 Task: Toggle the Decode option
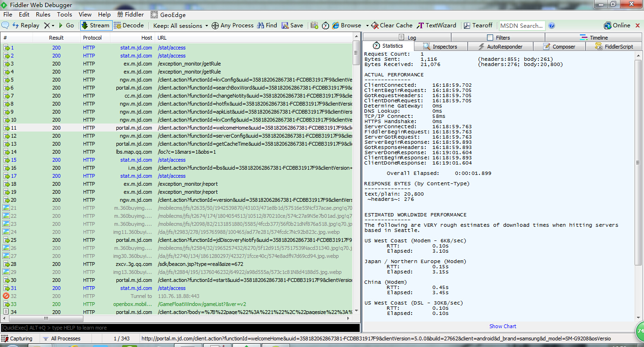[129, 25]
